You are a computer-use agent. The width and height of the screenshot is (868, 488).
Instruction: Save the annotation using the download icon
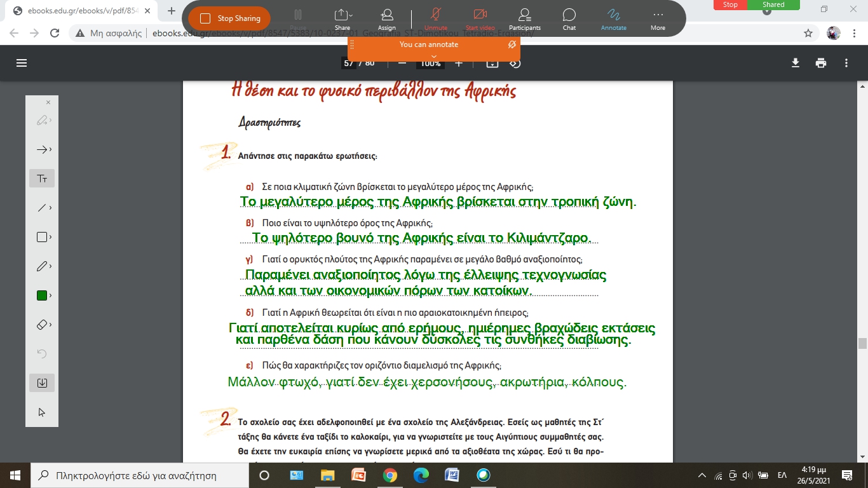pyautogui.click(x=42, y=383)
